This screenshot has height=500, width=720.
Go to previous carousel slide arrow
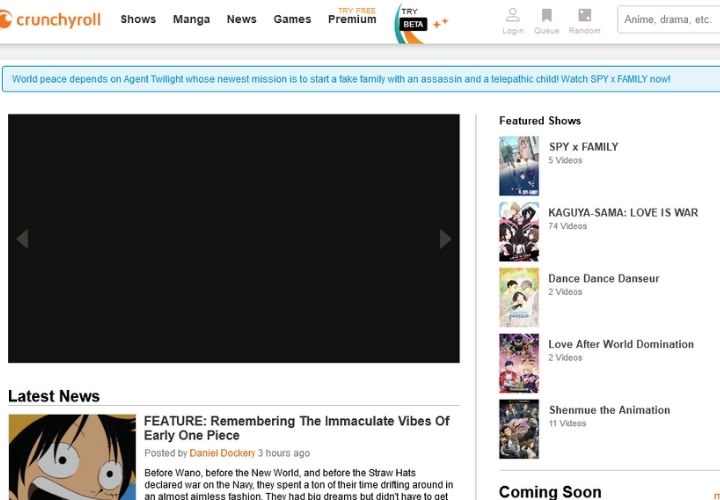point(22,239)
